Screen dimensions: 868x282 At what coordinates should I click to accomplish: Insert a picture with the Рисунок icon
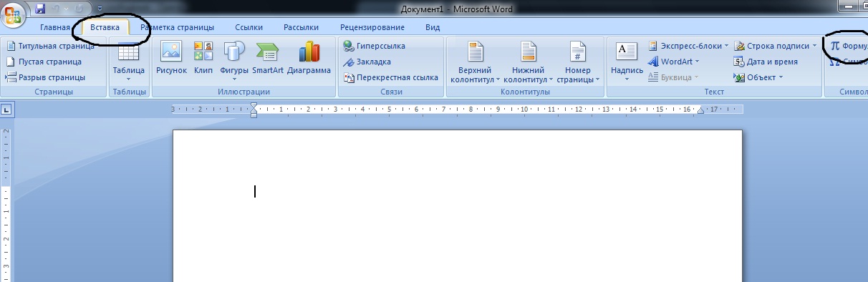coord(171,52)
